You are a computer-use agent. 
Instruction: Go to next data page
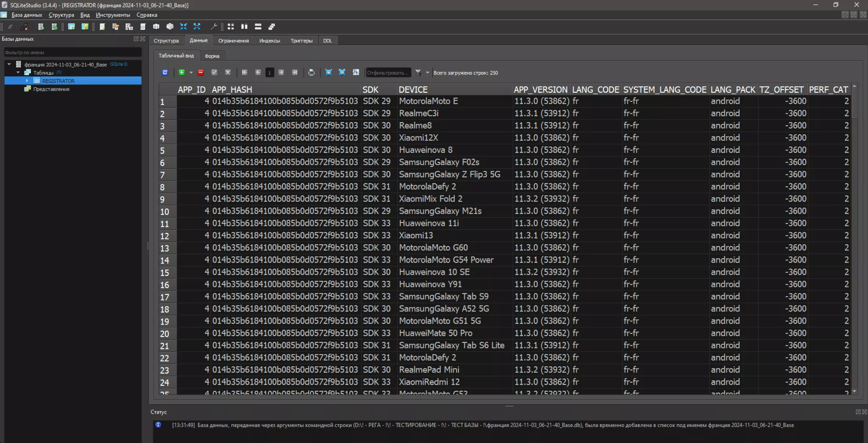281,72
